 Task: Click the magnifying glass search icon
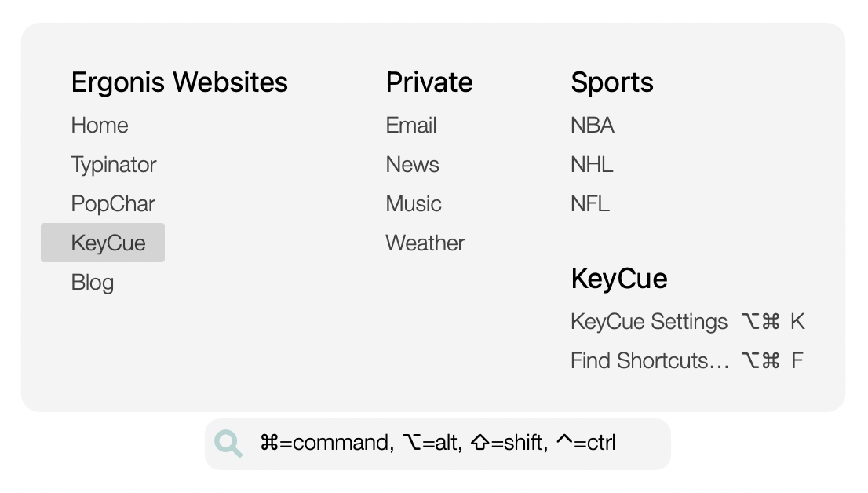coord(228,444)
